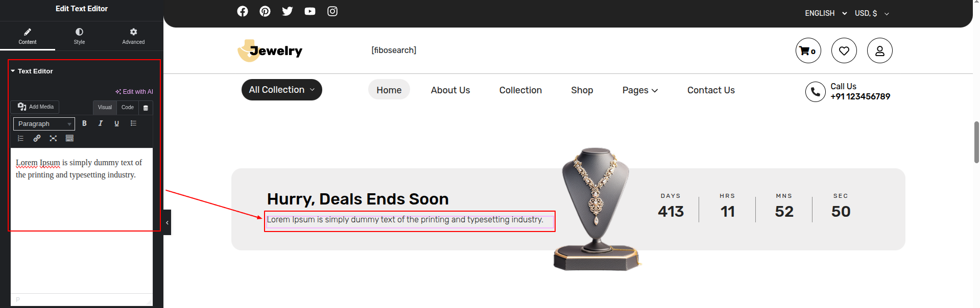This screenshot has width=980, height=308.
Task: Switch editor to Code mode
Action: 128,107
